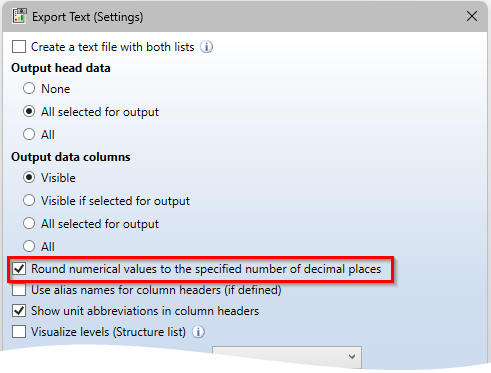
Task: Enable Use alias names for column headers
Action: coord(19,290)
